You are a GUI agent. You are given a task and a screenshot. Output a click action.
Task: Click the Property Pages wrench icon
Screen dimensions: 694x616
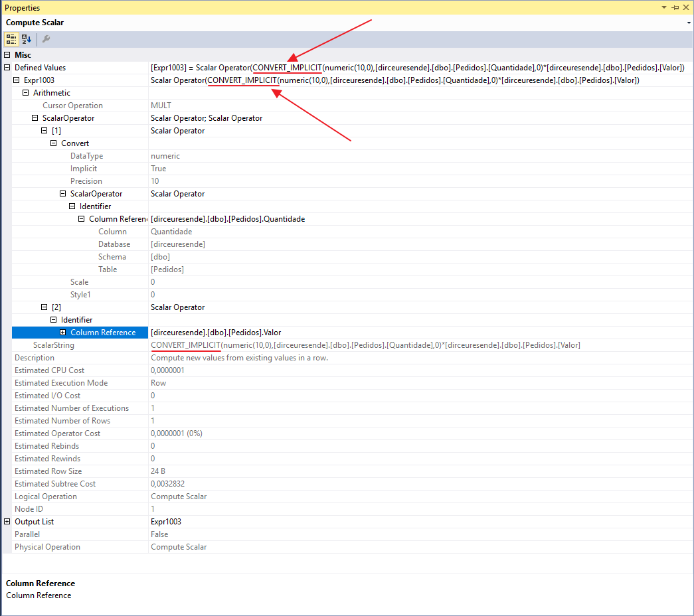tap(45, 39)
